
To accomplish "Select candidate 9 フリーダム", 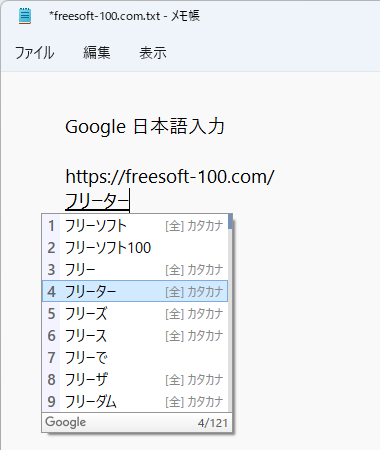I will [135, 401].
